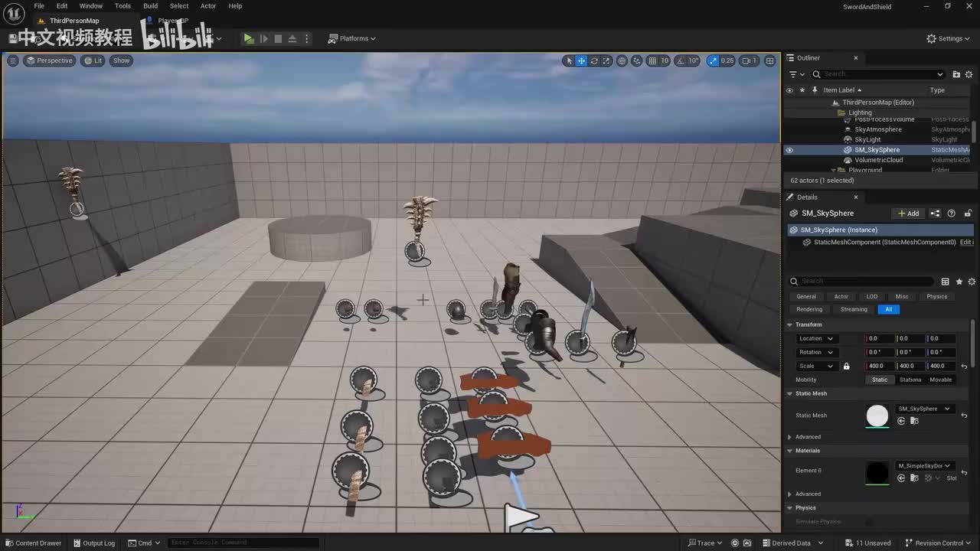Reset the Scale value to default

pyautogui.click(x=964, y=367)
